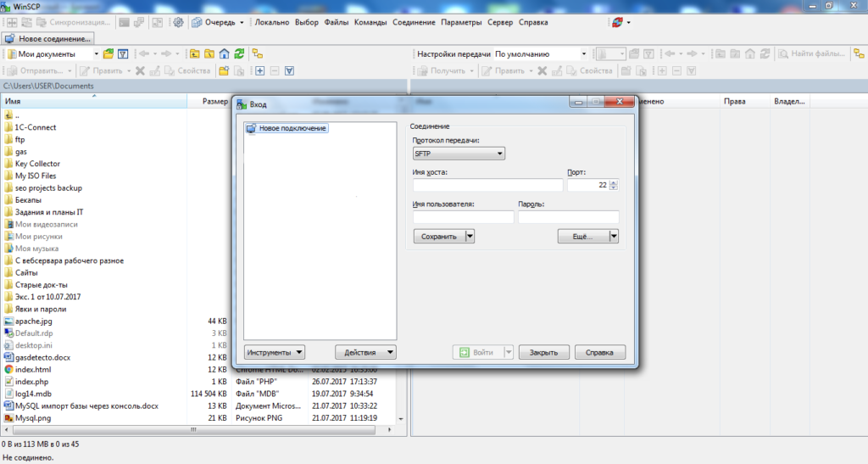Click the Войти login button
868x464 pixels.
pyautogui.click(x=478, y=352)
